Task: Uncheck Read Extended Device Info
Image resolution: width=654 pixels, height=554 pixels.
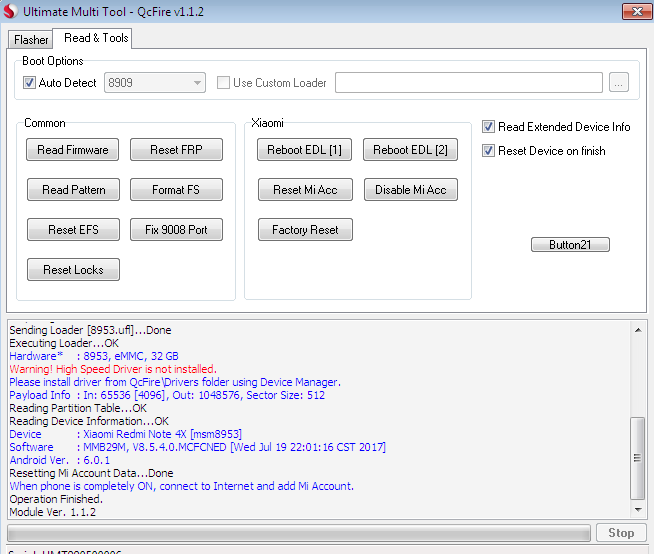Action: click(x=488, y=127)
